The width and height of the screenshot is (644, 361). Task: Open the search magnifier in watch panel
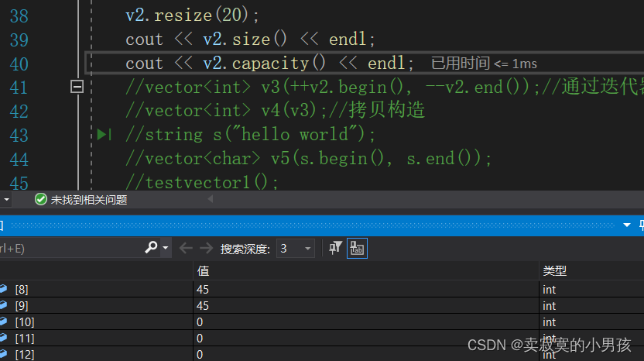151,248
